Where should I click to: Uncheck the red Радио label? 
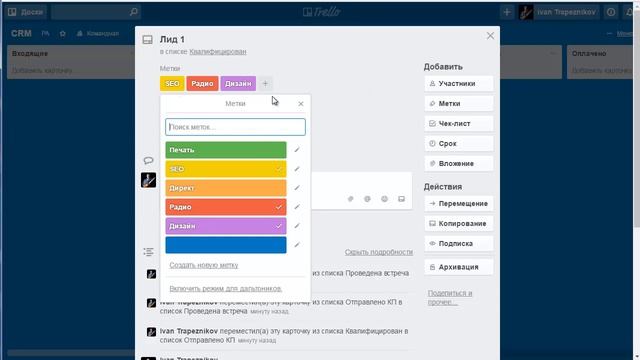pyautogui.click(x=226, y=207)
